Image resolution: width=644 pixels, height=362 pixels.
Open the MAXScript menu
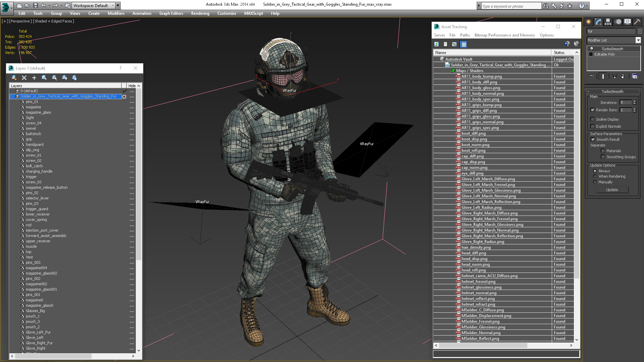[254, 13]
